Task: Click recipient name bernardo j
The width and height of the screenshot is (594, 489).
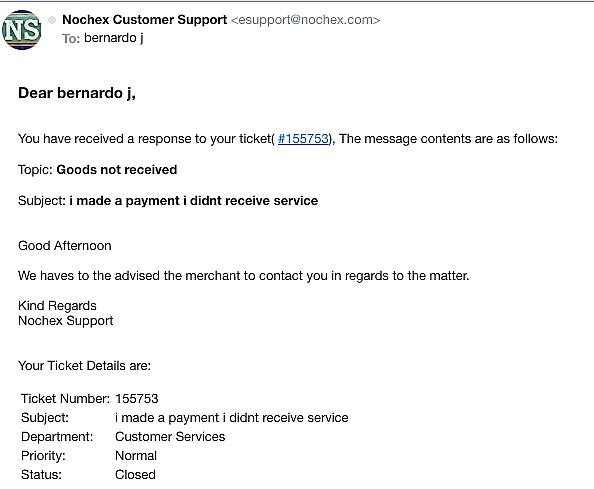Action: (x=114, y=38)
